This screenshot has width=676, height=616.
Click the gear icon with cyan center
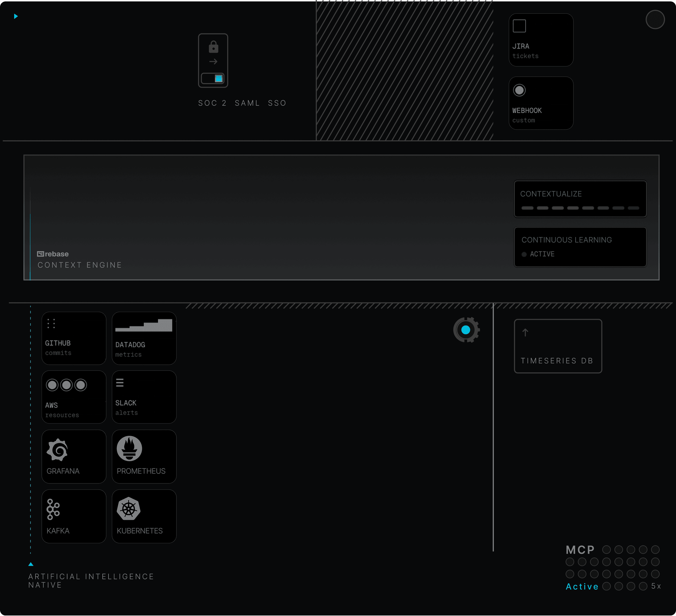pyautogui.click(x=466, y=330)
